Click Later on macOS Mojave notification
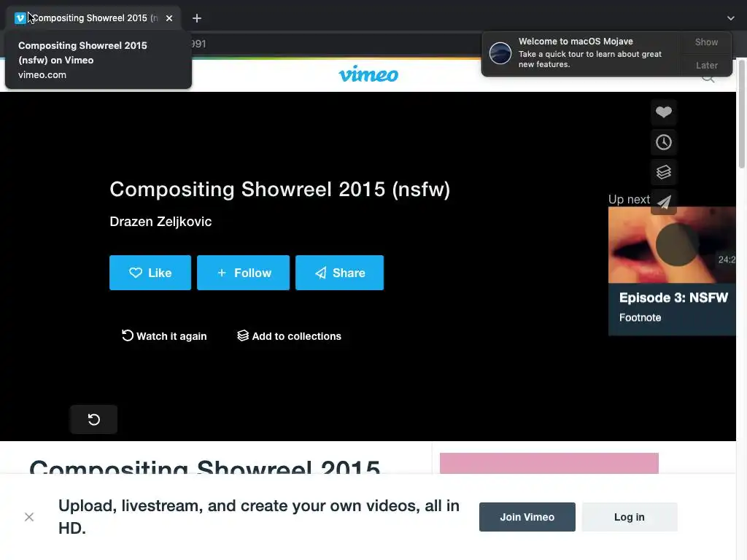The width and height of the screenshot is (747, 560). point(706,65)
